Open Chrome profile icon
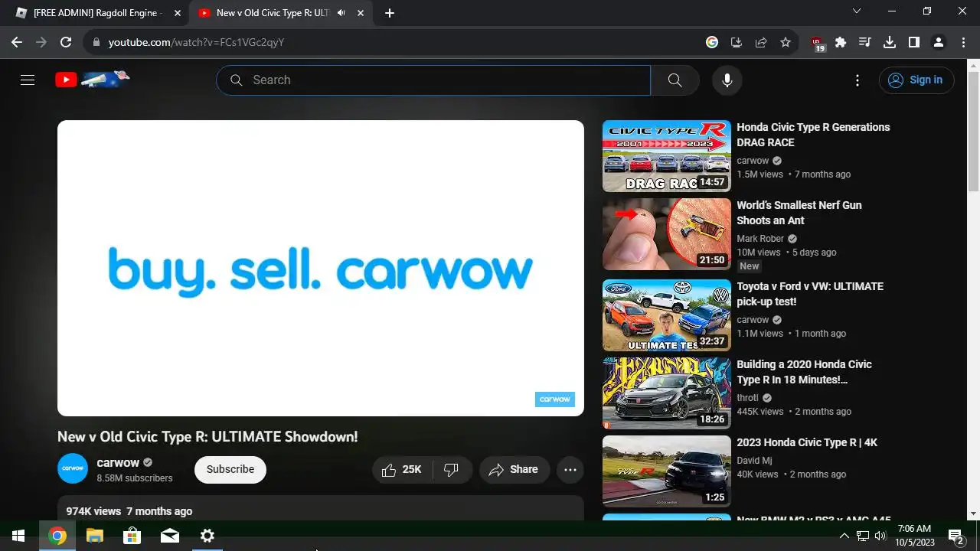Image resolution: width=980 pixels, height=551 pixels. 939,42
